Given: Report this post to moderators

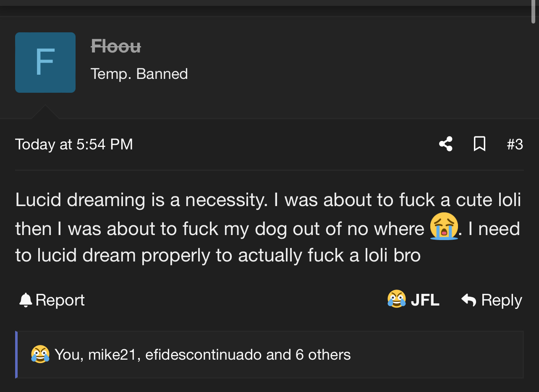Looking at the screenshot, I should (60, 300).
